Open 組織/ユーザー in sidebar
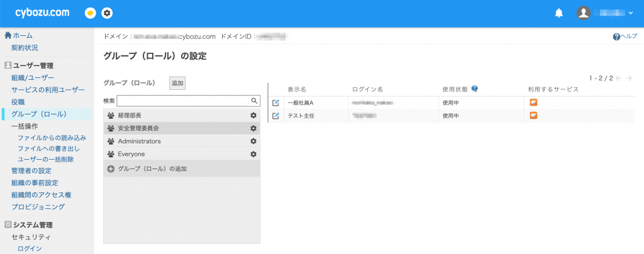The image size is (644, 254). [x=33, y=77]
